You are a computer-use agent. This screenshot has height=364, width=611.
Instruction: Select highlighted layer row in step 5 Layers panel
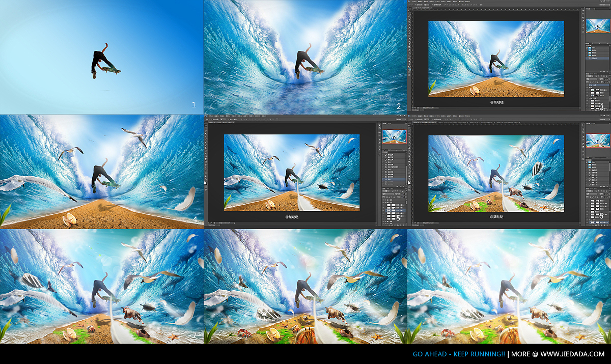[394, 210]
